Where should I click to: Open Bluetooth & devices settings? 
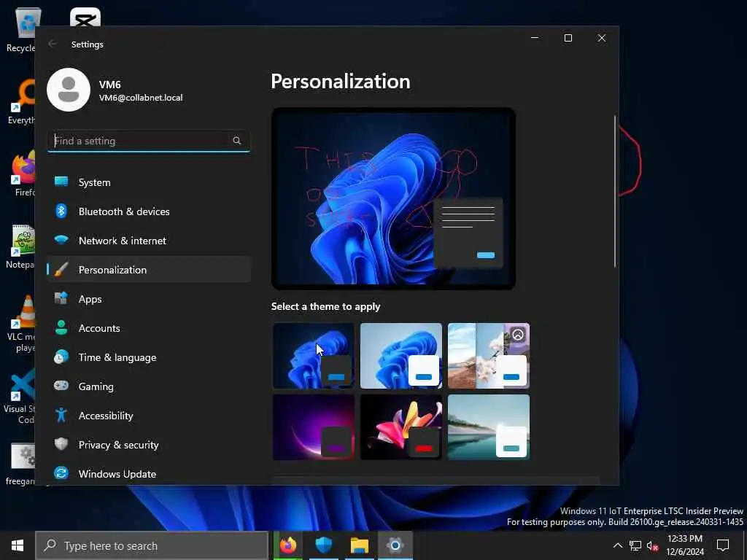click(x=149, y=211)
